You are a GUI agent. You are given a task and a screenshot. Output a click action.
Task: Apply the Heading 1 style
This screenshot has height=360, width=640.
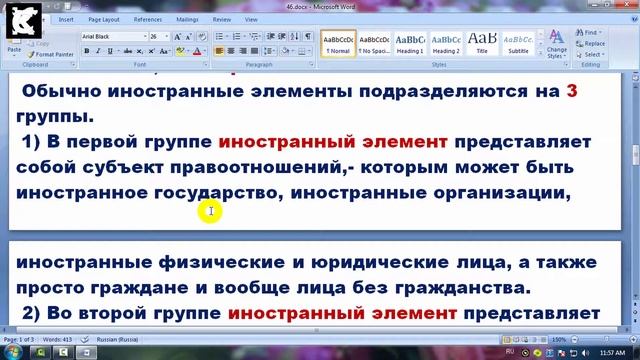[x=410, y=44]
